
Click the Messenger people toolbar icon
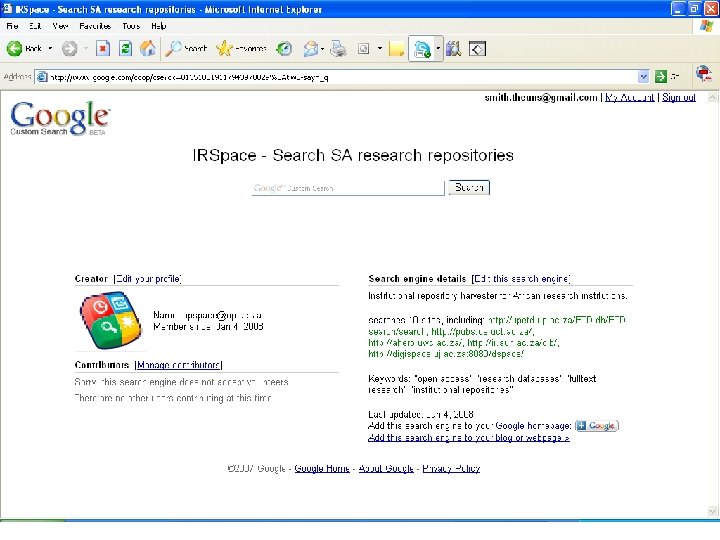point(422,49)
